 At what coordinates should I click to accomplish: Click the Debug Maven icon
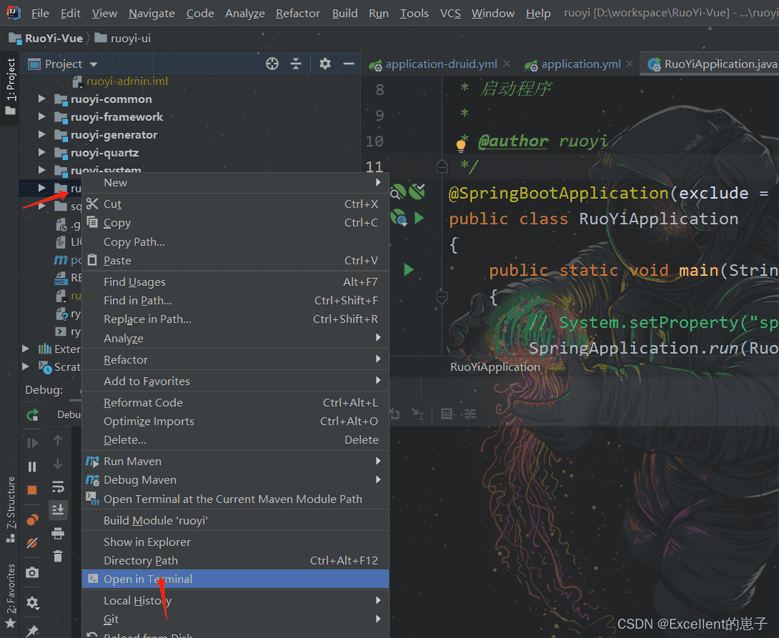tap(92, 480)
